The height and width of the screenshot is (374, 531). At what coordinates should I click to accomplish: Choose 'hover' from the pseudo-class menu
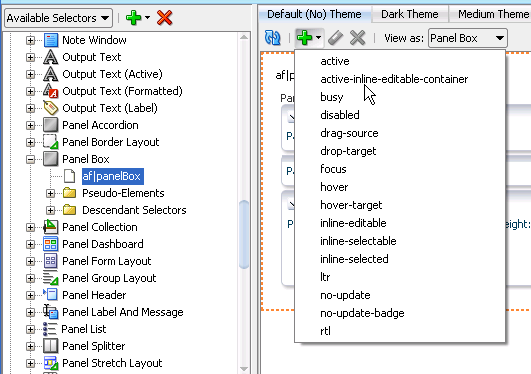(x=400, y=187)
